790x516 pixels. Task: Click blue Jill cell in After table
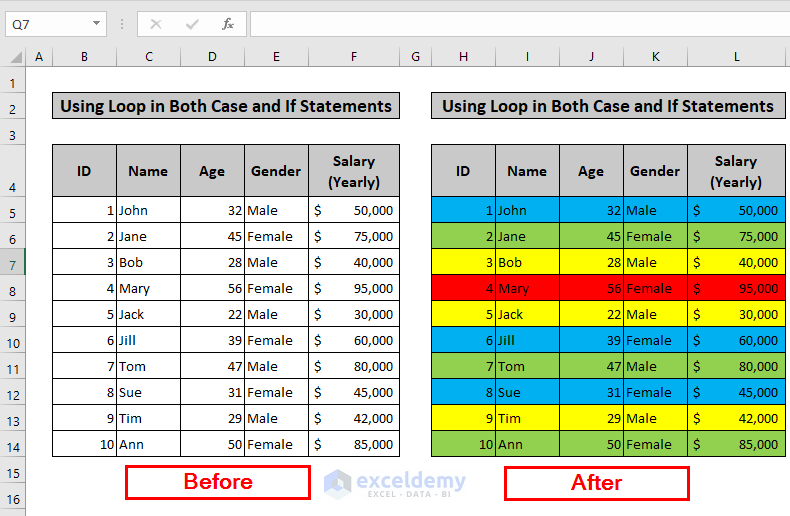tap(527, 340)
